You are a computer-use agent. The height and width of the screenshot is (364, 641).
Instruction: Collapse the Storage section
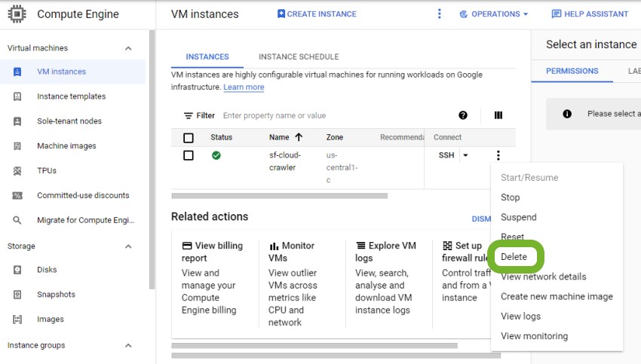(x=128, y=246)
